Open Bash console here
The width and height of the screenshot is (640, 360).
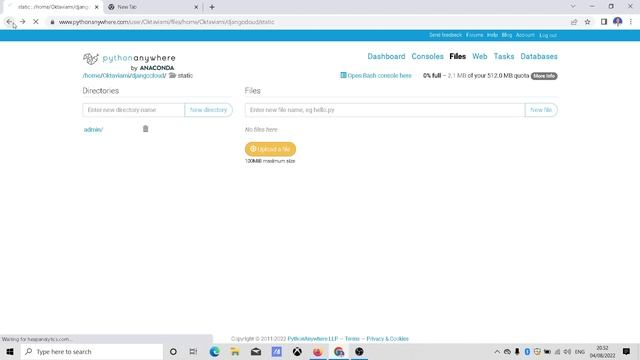(376, 76)
